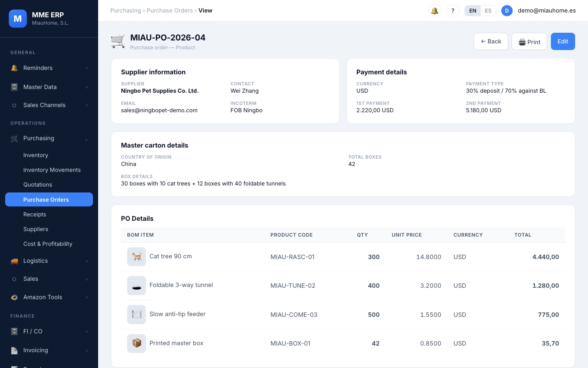Click the total 4.440,00 cell
Viewport: 588px width, 368px height.
click(x=545, y=257)
